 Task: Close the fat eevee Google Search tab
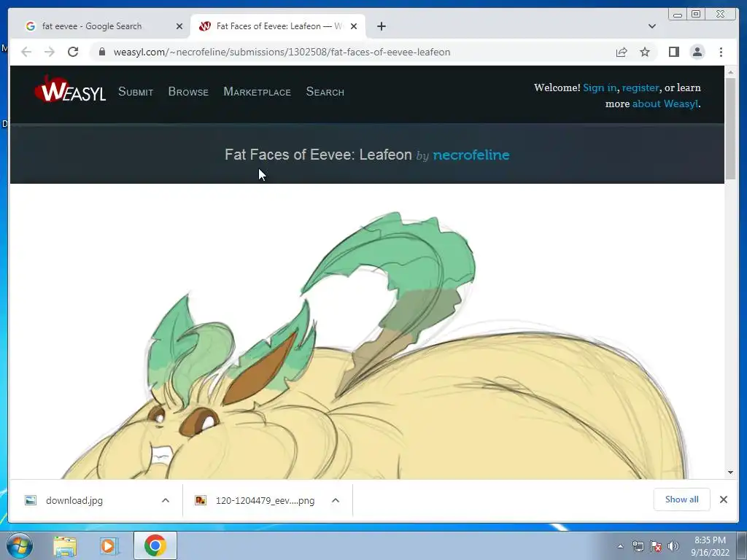179,26
